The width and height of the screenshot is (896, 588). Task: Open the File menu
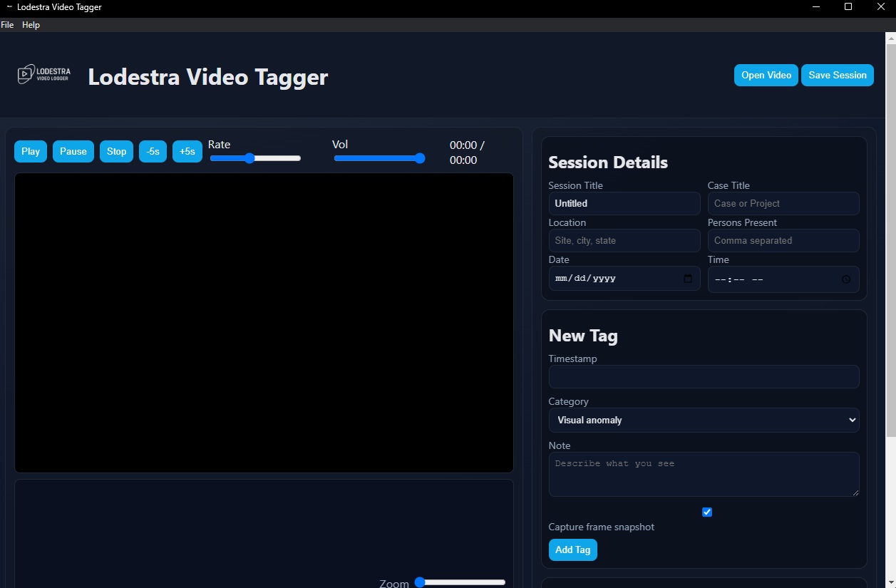click(7, 25)
